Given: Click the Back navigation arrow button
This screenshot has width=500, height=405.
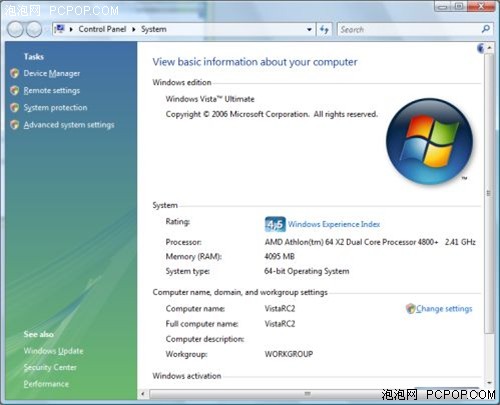Looking at the screenshot, I should [15, 29].
